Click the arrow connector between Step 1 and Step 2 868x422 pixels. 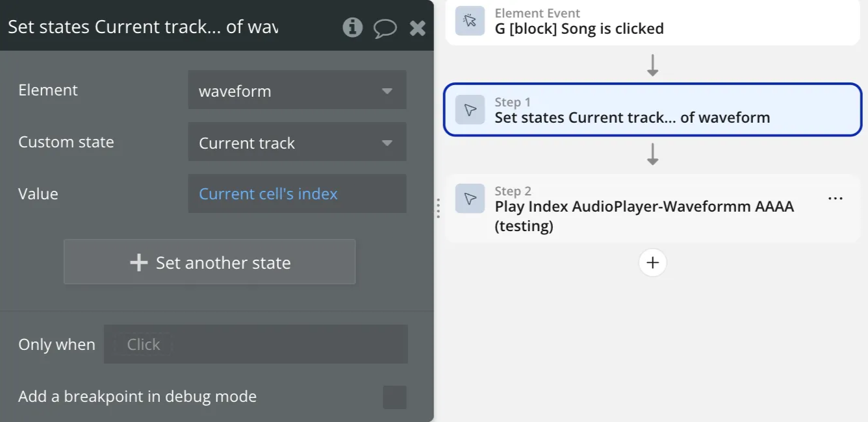coord(653,154)
